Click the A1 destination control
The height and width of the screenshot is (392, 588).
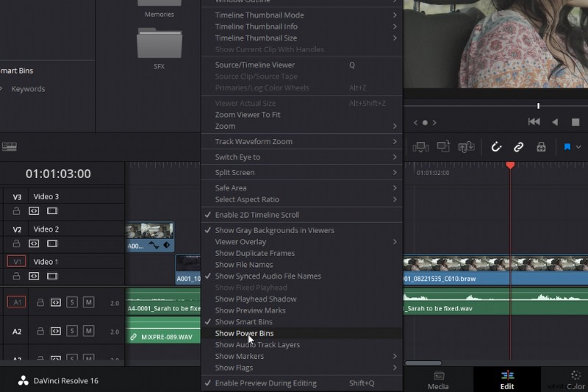(16, 302)
